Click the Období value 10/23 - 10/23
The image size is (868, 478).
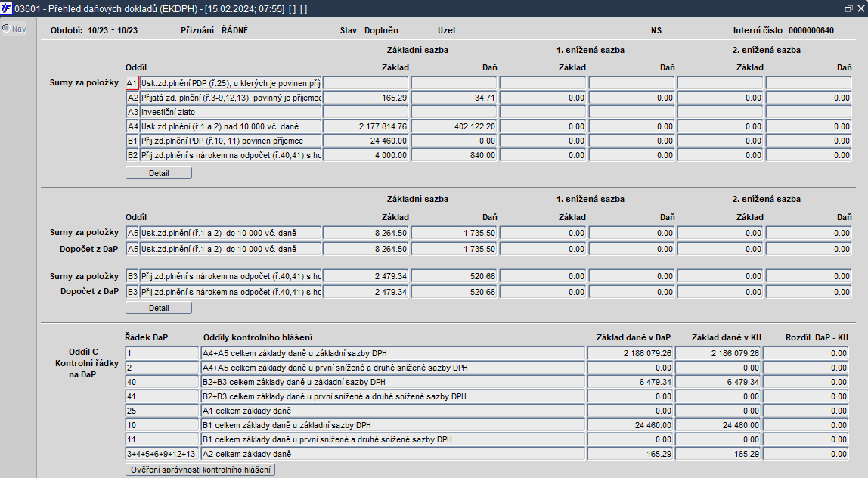click(113, 30)
